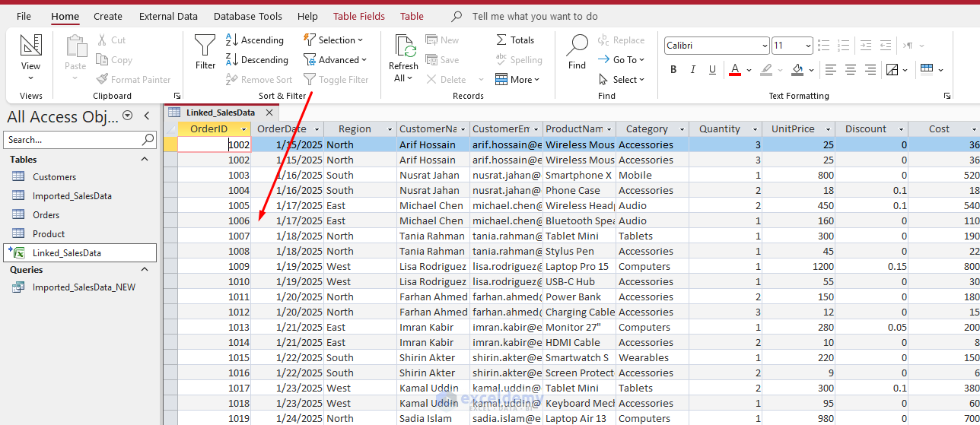This screenshot has height=425, width=980.
Task: Apply Underline formatting
Action: [x=712, y=70]
